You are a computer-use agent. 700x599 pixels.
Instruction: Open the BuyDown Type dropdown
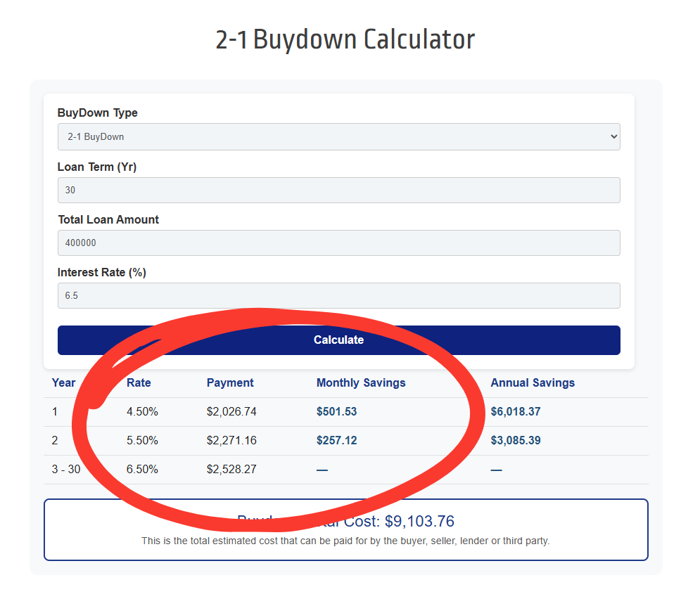coord(338,136)
